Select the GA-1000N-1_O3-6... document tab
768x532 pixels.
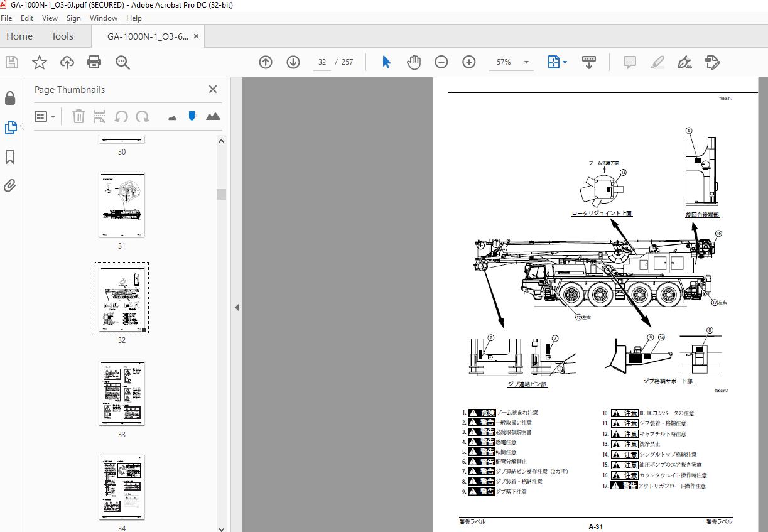[x=148, y=36]
